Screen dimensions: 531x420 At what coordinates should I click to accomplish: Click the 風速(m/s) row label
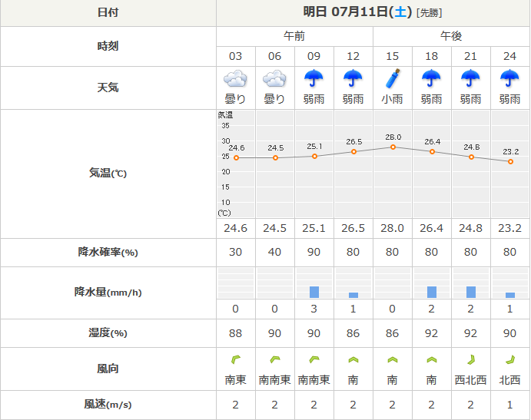tap(108, 405)
